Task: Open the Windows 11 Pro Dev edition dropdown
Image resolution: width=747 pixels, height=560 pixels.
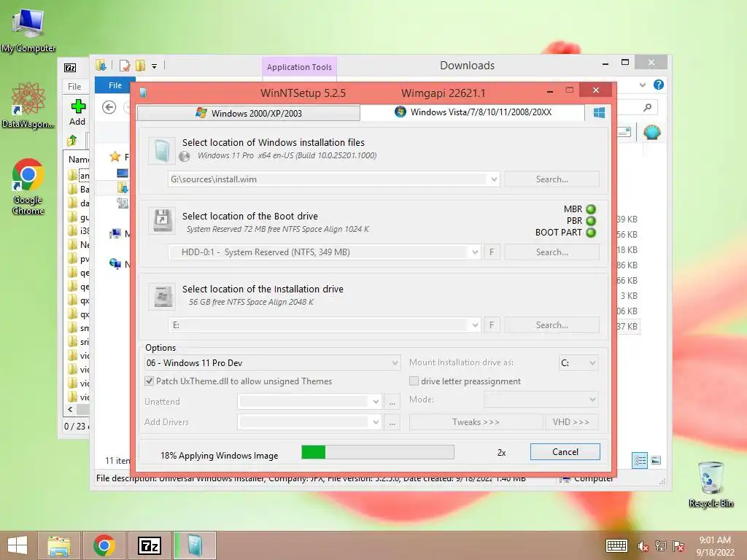Action: point(395,363)
